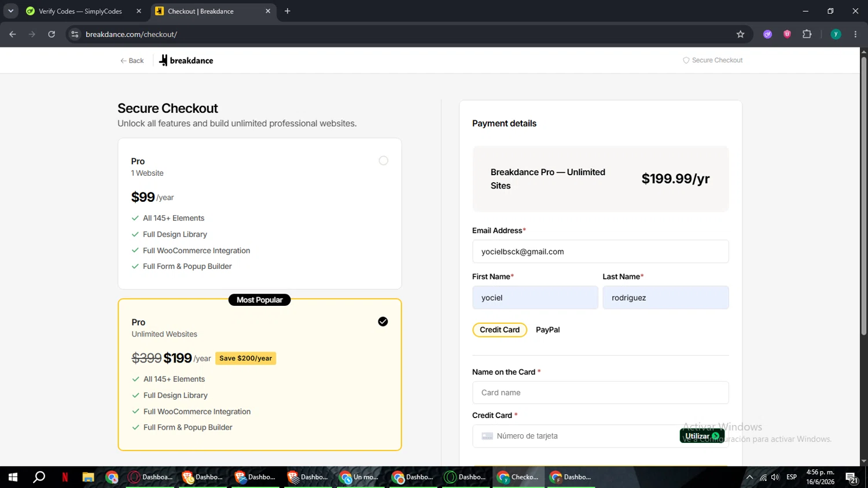The height and width of the screenshot is (488, 868).
Task: Open a new browser tab
Action: (x=287, y=11)
